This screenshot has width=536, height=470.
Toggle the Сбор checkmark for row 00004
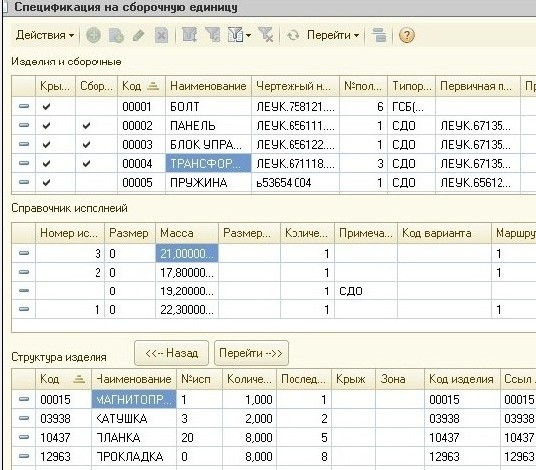86,164
